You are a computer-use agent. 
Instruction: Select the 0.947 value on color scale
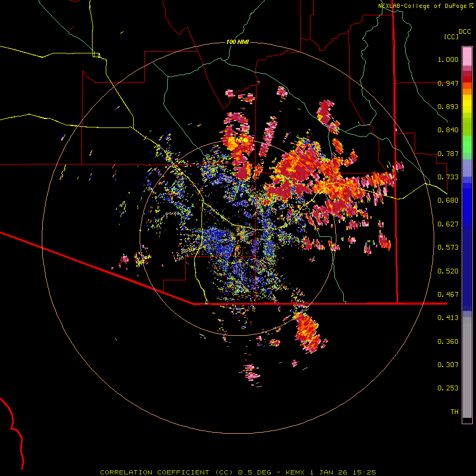pos(448,83)
